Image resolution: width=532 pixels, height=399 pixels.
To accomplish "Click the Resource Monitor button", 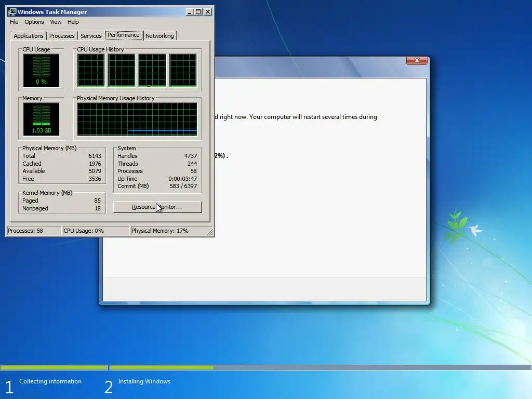I will 157,207.
